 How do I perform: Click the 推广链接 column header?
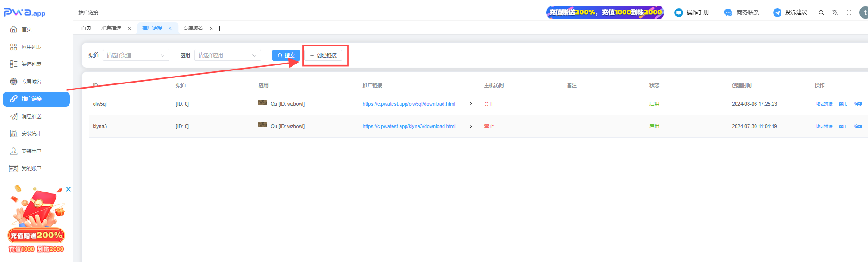coord(372,85)
